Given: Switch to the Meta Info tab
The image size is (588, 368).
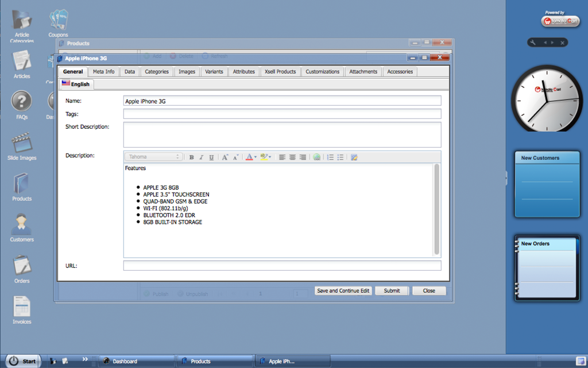Looking at the screenshot, I should (103, 72).
